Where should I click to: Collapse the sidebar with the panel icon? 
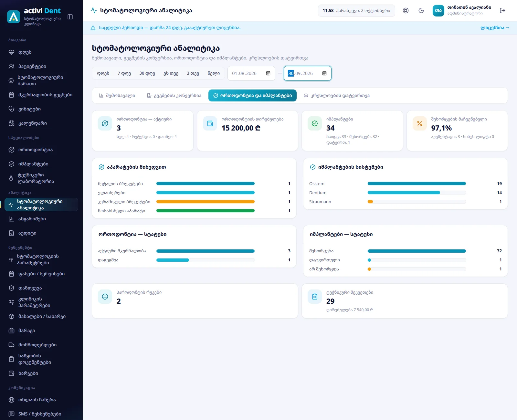tap(70, 17)
